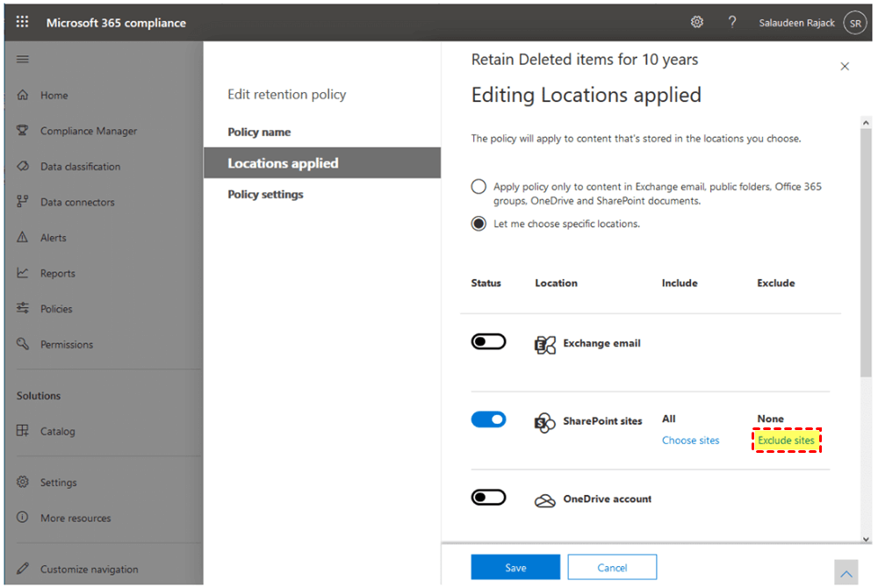Screen dimensions: 878x588
Task: Click the Choose sites link
Action: click(690, 441)
